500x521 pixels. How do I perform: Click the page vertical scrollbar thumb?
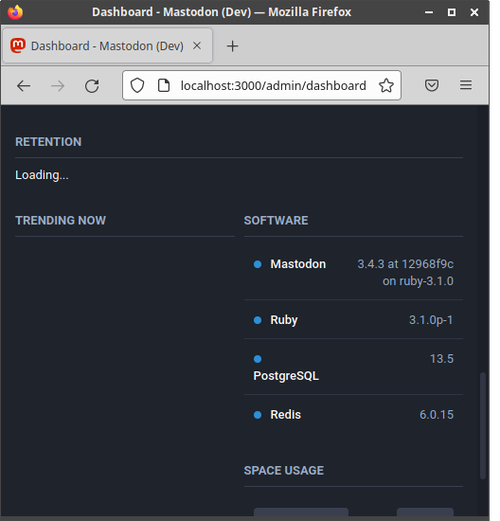tap(482, 426)
